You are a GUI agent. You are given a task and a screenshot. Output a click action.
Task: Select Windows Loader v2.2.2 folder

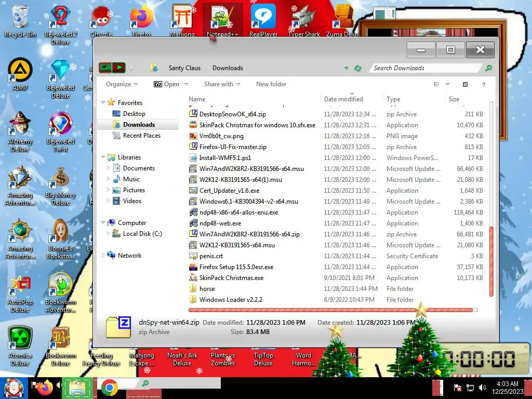[231, 300]
